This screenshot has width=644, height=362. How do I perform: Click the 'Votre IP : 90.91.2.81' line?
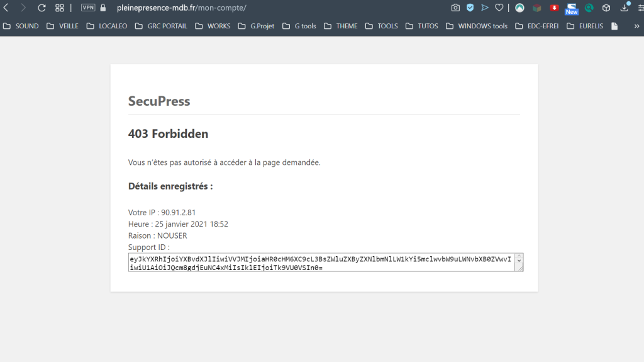click(x=162, y=212)
